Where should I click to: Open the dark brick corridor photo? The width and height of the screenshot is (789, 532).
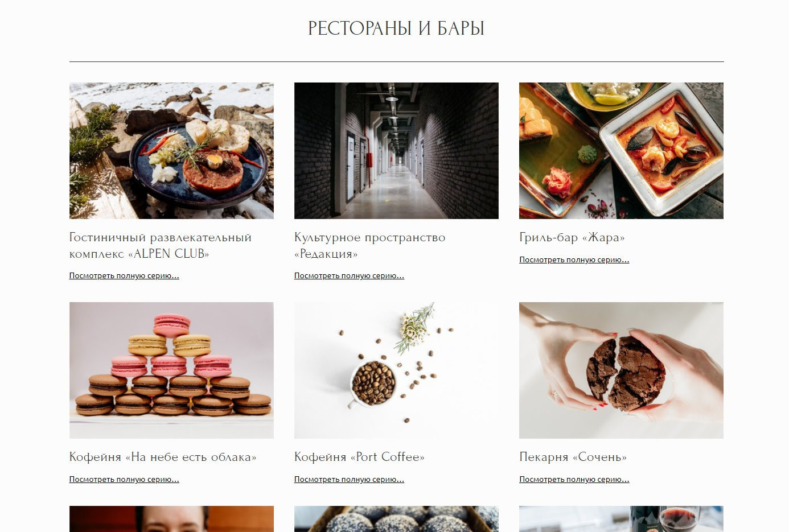[x=396, y=151]
